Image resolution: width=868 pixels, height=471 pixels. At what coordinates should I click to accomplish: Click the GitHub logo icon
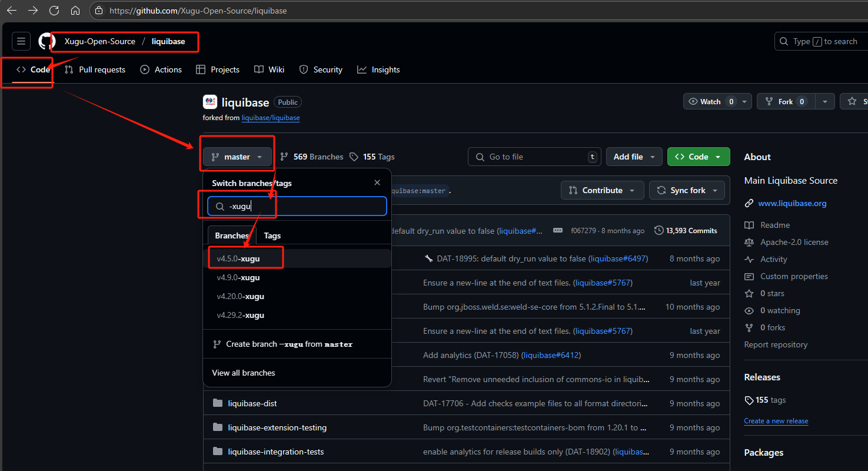(x=46, y=41)
